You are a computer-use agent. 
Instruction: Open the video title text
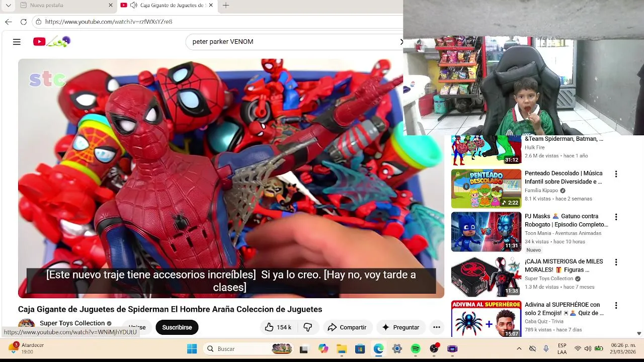[x=170, y=309]
